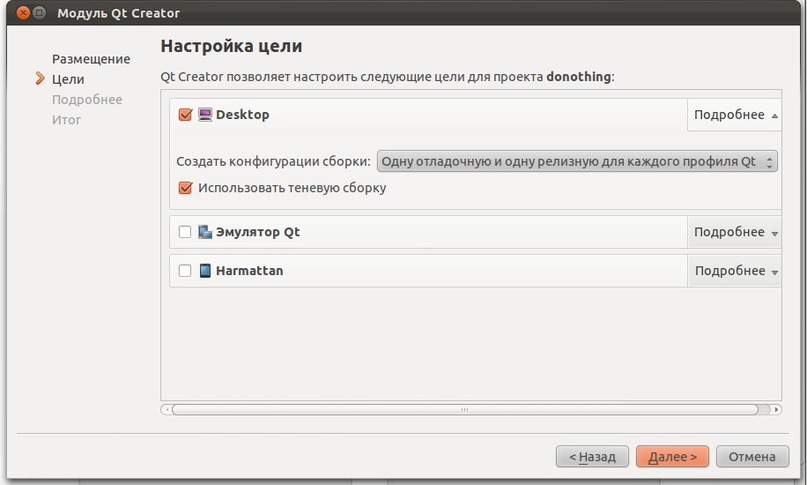
Task: Select the Размещение wizard step
Action: [x=91, y=59]
